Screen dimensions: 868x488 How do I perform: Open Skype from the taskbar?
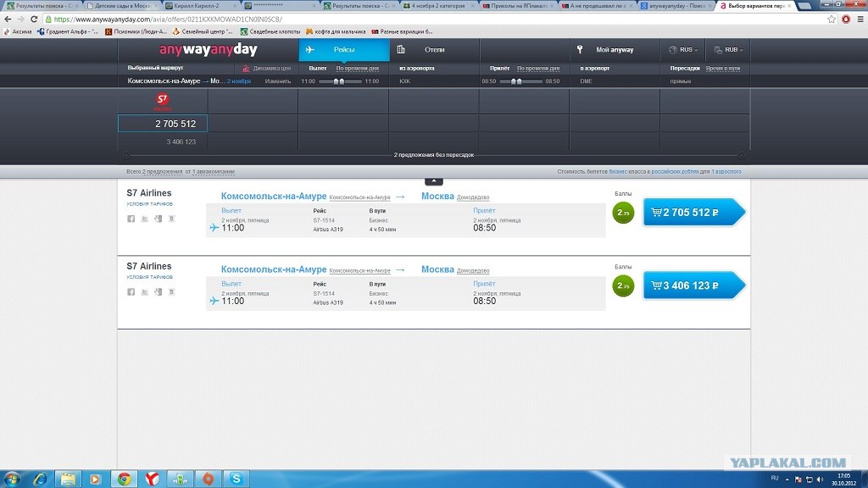click(x=236, y=479)
